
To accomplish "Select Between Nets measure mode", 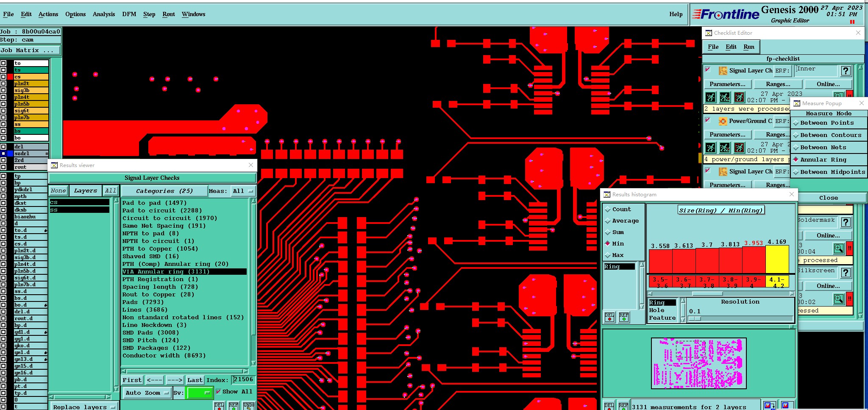I will pos(829,148).
